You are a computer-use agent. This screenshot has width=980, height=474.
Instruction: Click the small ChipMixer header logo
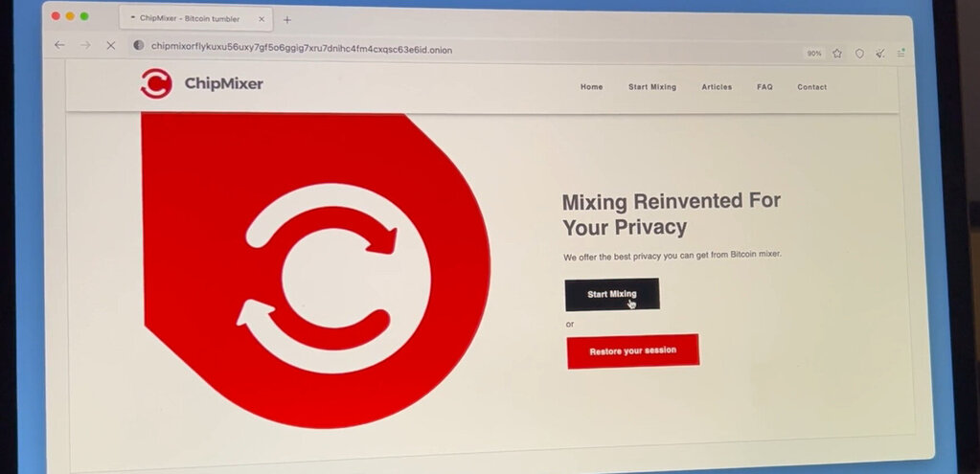(156, 83)
